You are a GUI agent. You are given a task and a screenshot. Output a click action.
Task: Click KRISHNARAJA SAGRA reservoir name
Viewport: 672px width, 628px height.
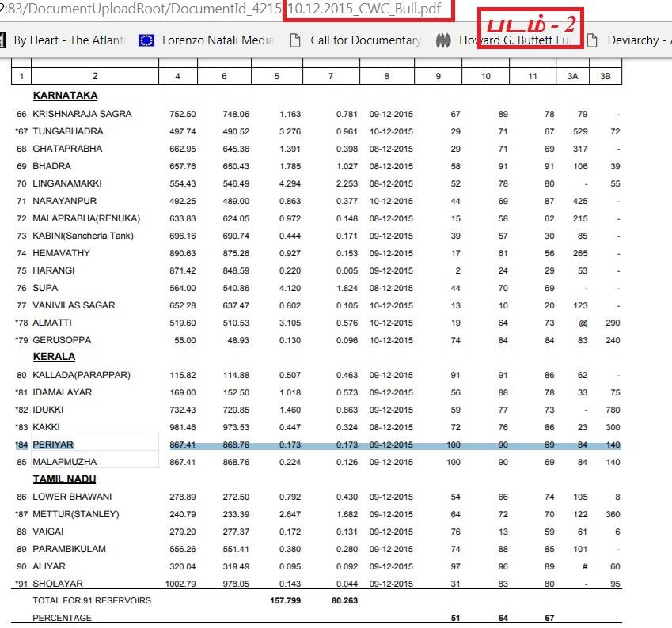tap(82, 114)
